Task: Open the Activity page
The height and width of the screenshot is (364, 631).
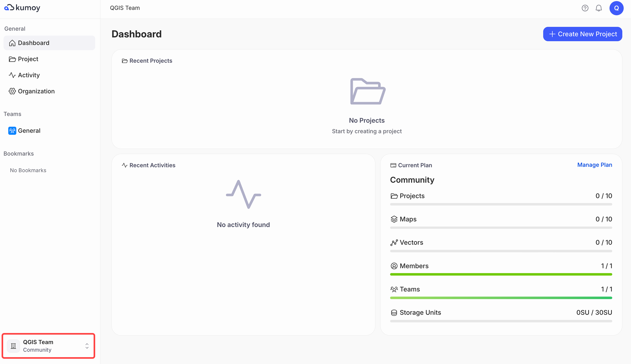Action: click(x=29, y=75)
